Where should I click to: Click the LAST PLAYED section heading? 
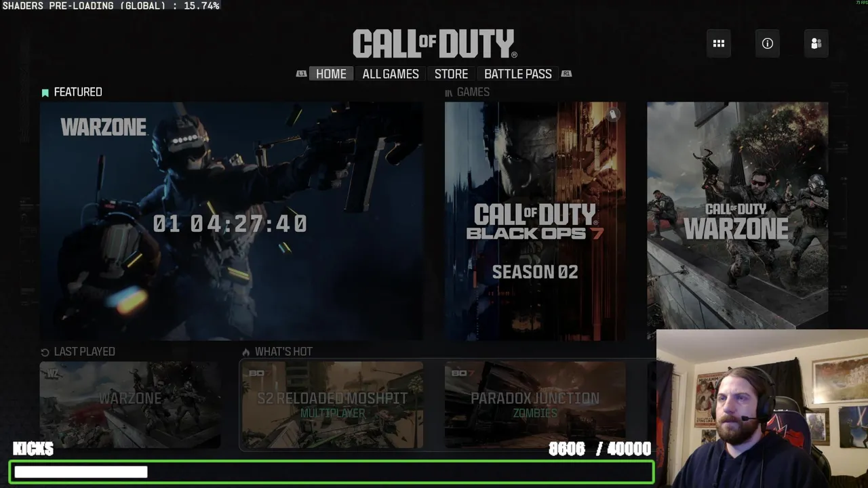coord(84,352)
